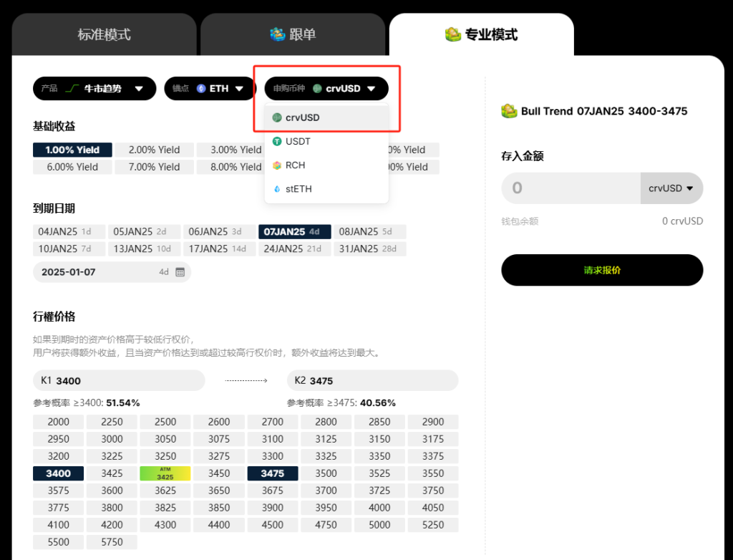Viewport: 733px width, 560px height.
Task: Click the Bull Trend title icon
Action: [509, 111]
